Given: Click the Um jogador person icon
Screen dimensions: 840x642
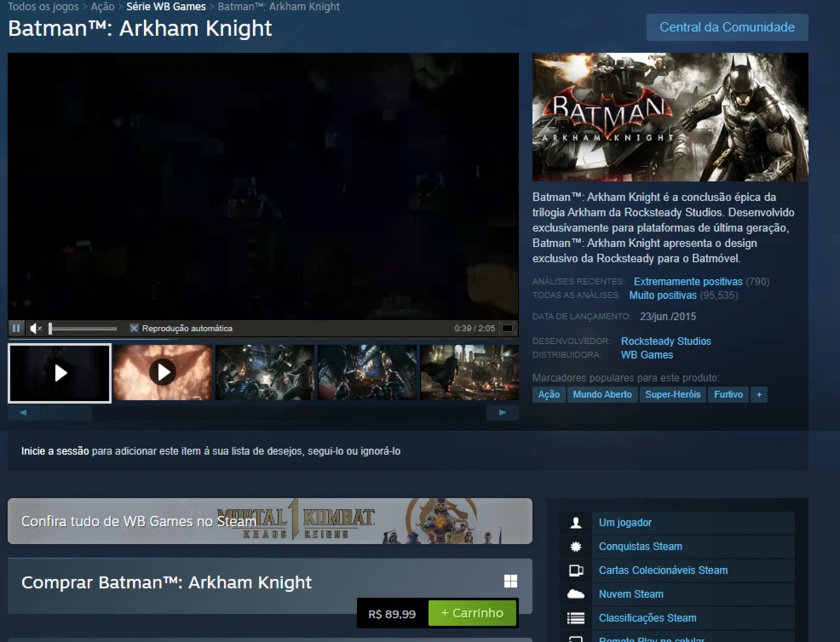Looking at the screenshot, I should tap(576, 523).
